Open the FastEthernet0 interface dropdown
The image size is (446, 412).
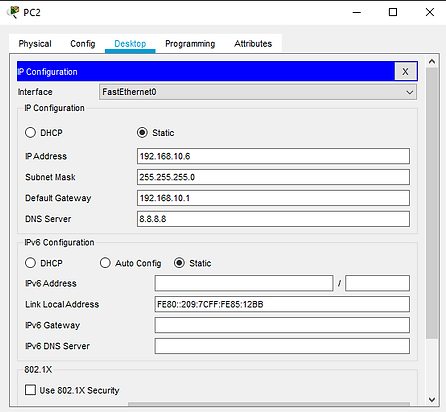258,92
